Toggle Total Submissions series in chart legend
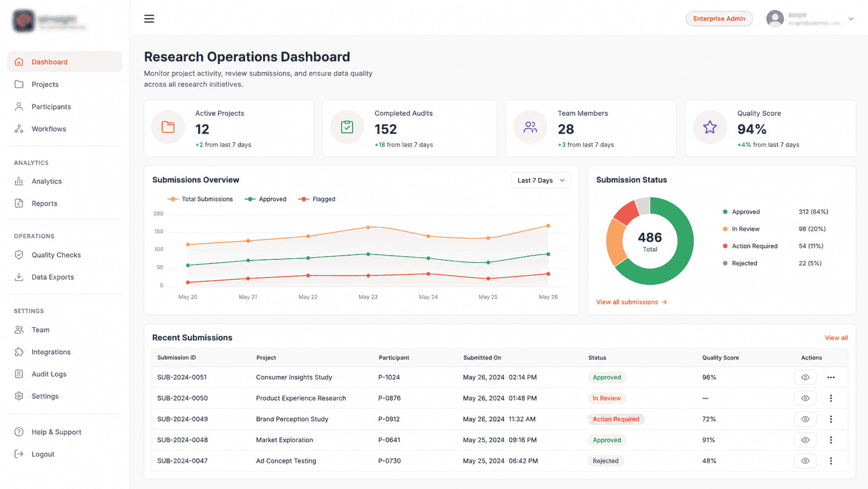The height and width of the screenshot is (489, 868). [x=200, y=199]
